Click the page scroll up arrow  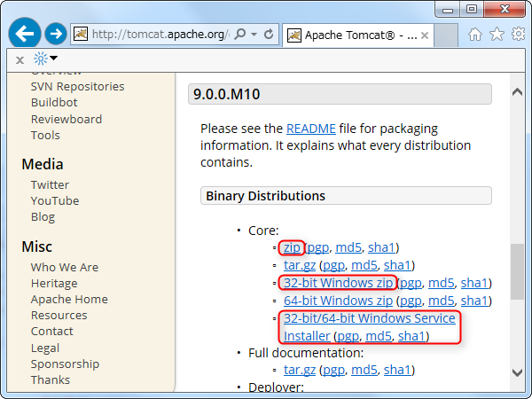tap(517, 91)
